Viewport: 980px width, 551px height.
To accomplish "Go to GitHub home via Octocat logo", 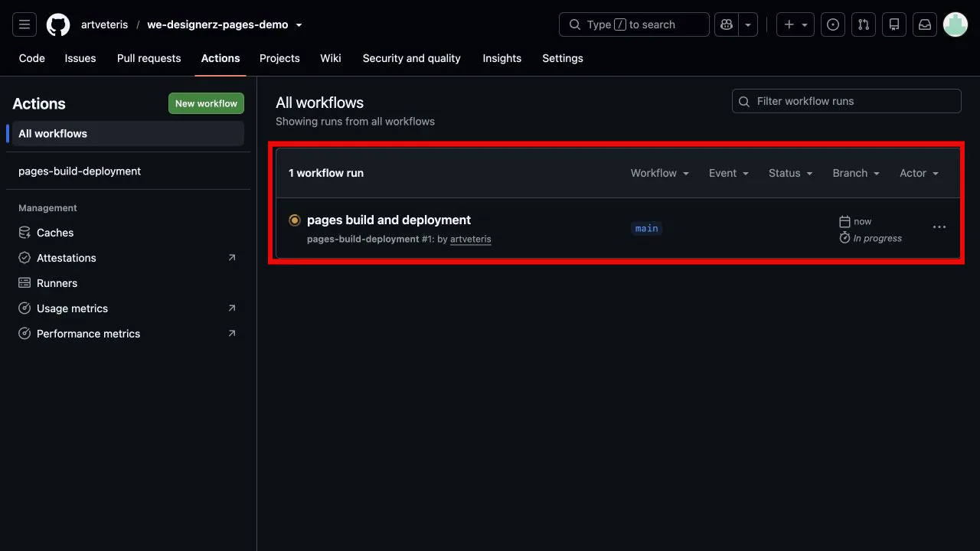I will tap(58, 24).
